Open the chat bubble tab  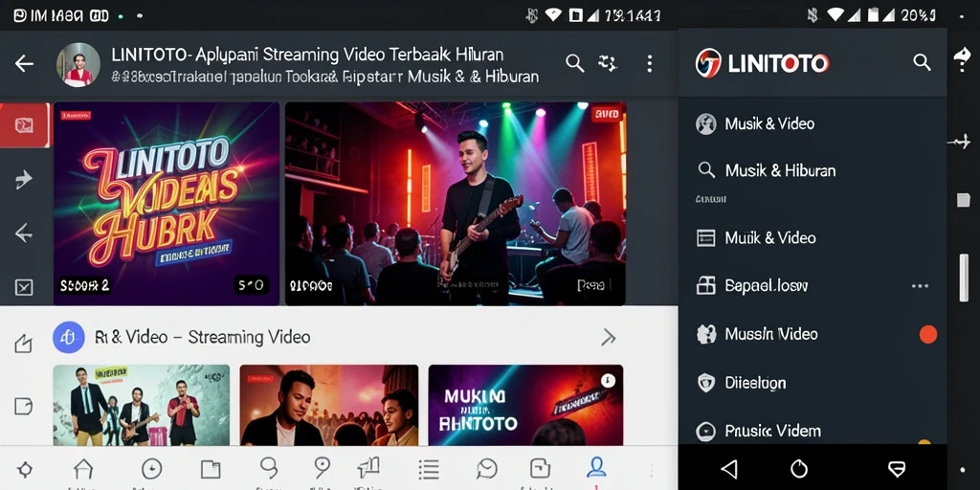(486, 469)
